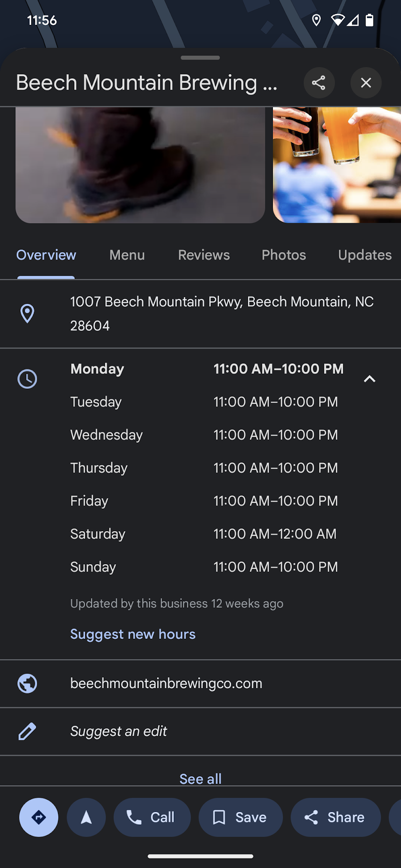Call the brewery
The height and width of the screenshot is (868, 401).
(152, 817)
